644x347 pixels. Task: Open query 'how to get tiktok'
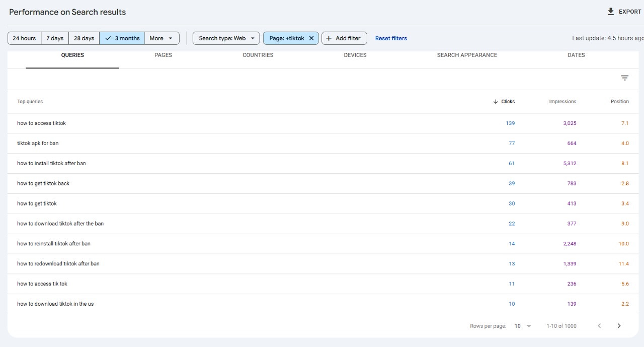pos(37,204)
